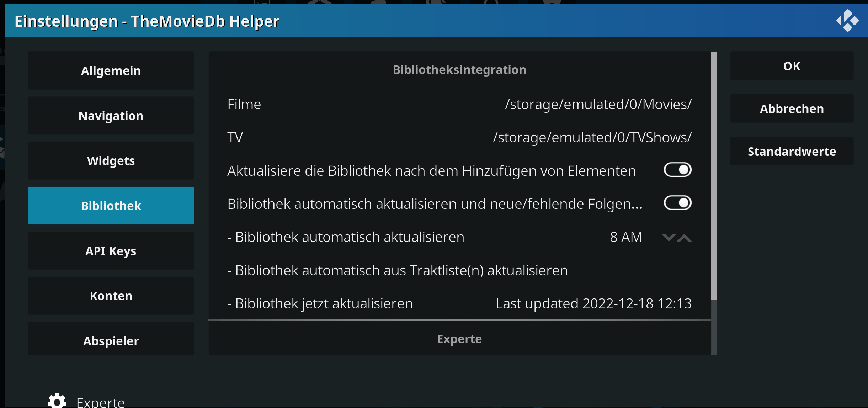
Task: Click the Abbrechen button
Action: click(792, 108)
